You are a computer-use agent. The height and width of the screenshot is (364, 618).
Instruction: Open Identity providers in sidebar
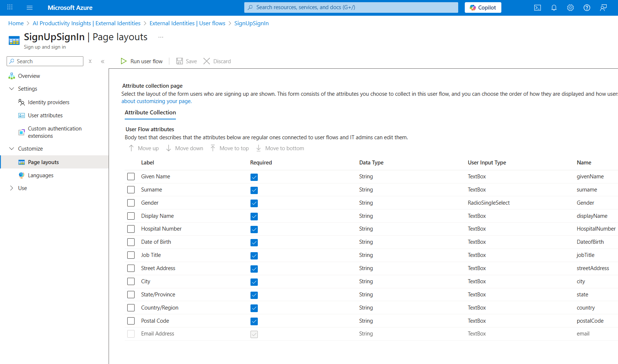[x=48, y=102]
